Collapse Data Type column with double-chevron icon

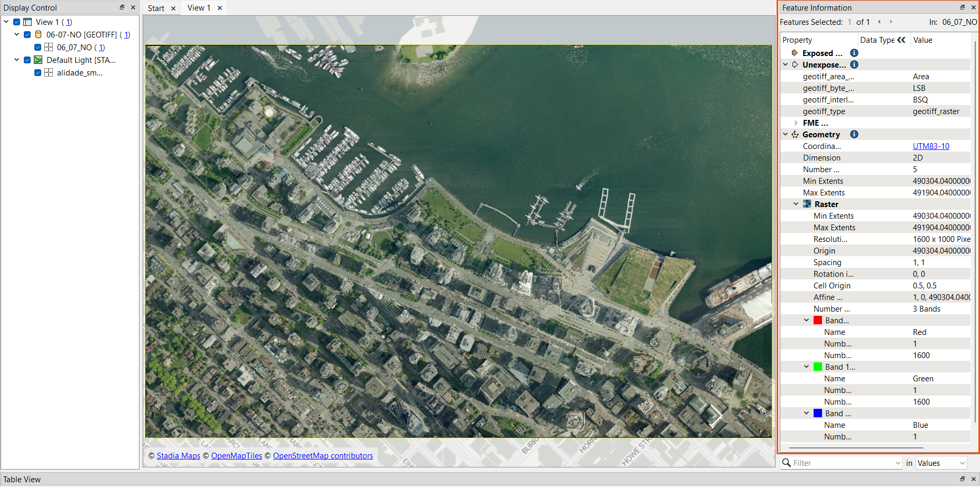point(901,40)
